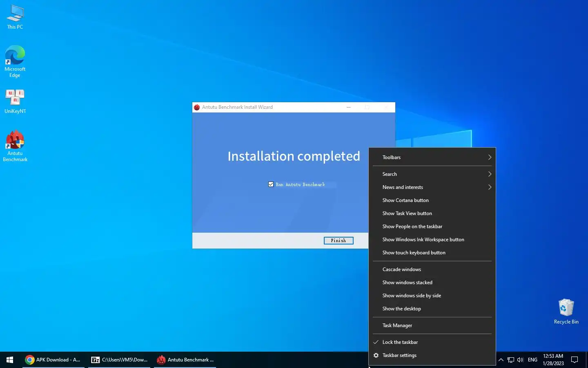Select Show touch keyboard button

[432, 253]
